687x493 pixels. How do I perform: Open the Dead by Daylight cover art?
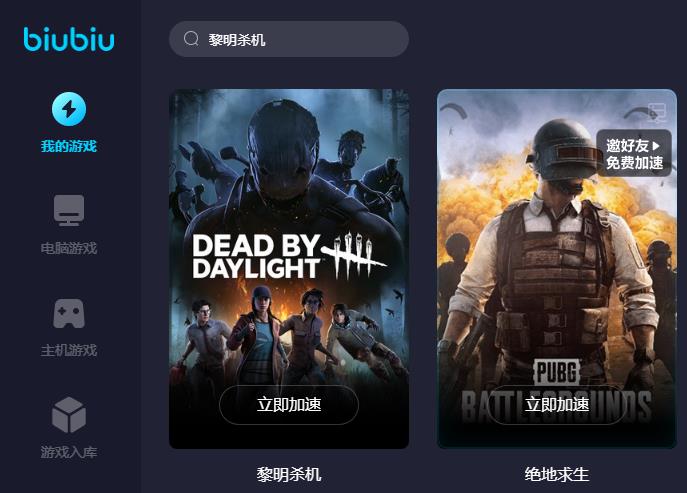tap(289, 269)
